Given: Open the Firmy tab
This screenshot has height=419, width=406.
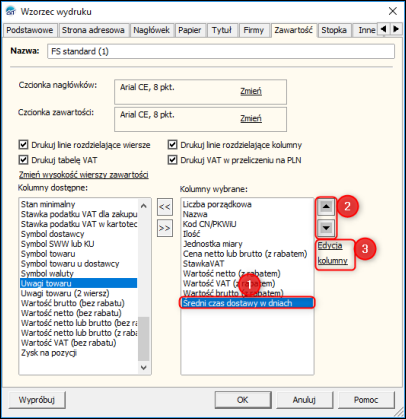Looking at the screenshot, I should 253,30.
